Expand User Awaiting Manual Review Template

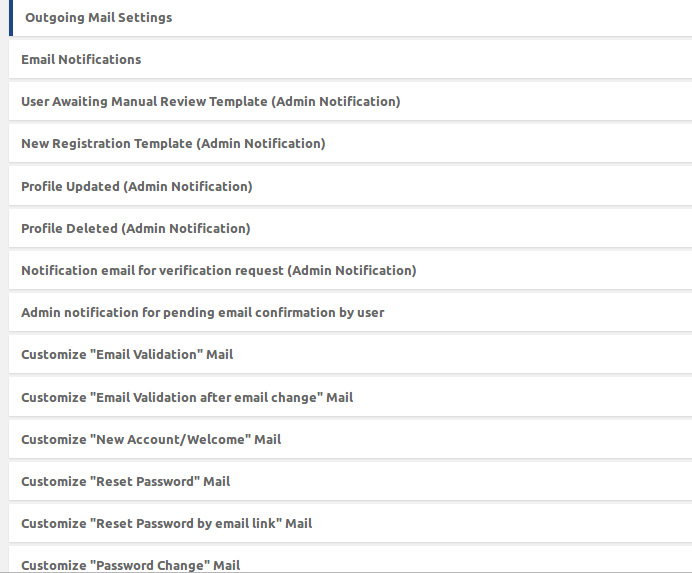[210, 102]
